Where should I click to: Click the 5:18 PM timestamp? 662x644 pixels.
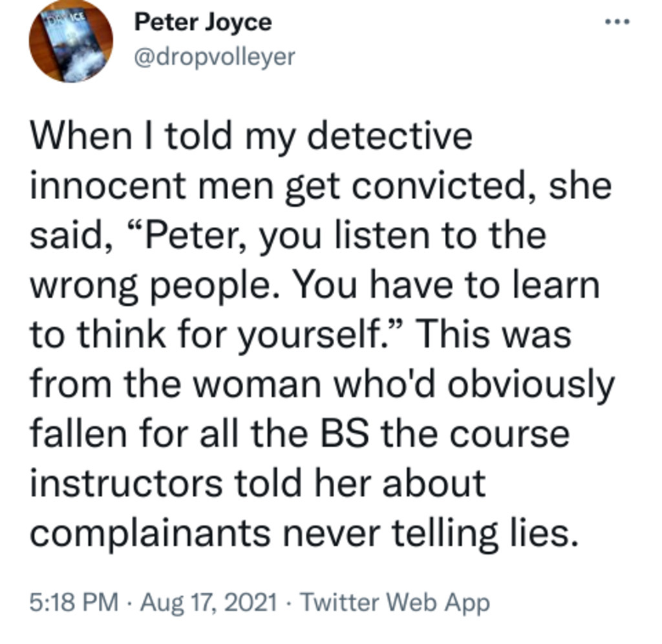pyautogui.click(x=74, y=602)
